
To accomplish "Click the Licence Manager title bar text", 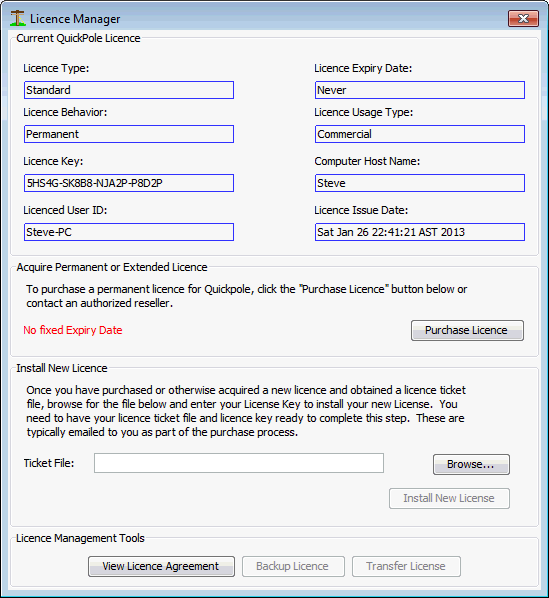I will (x=75, y=19).
